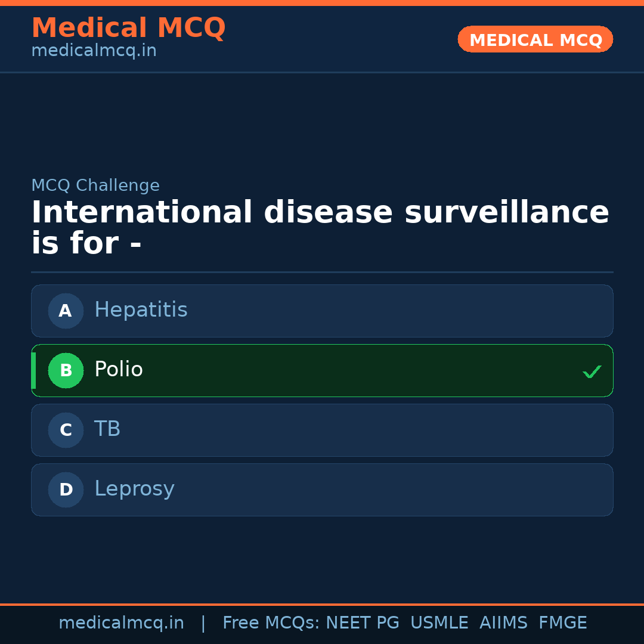Click the letter A circle badge

pyautogui.click(x=66, y=311)
